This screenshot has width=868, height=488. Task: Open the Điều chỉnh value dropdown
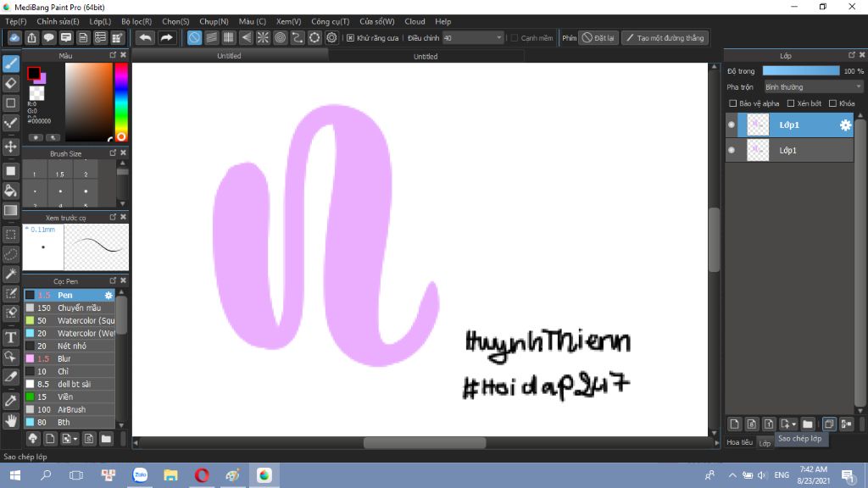pyautogui.click(x=473, y=38)
